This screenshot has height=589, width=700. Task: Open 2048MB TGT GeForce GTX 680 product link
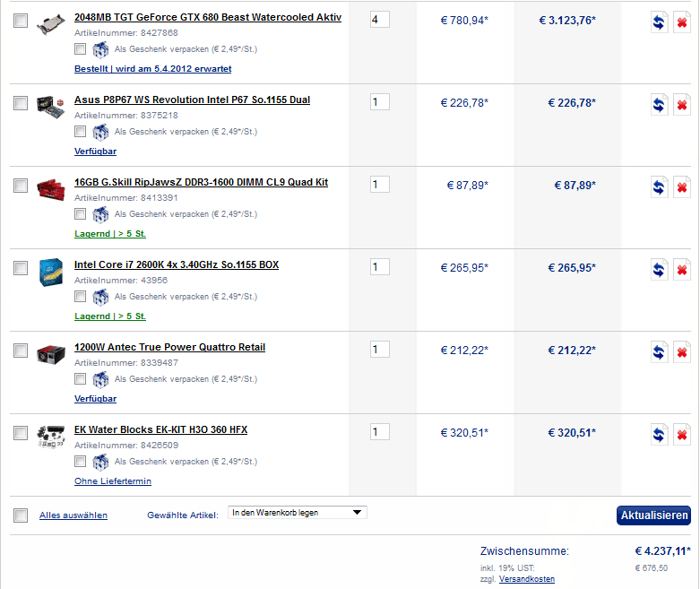tap(208, 17)
